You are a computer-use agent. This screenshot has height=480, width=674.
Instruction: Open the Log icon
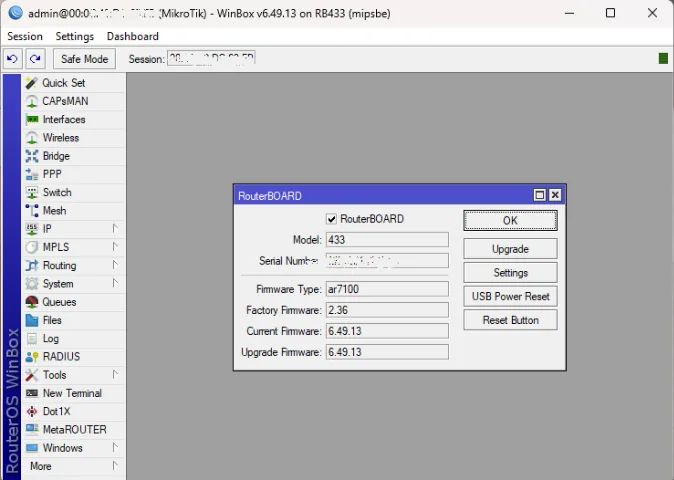[31, 339]
